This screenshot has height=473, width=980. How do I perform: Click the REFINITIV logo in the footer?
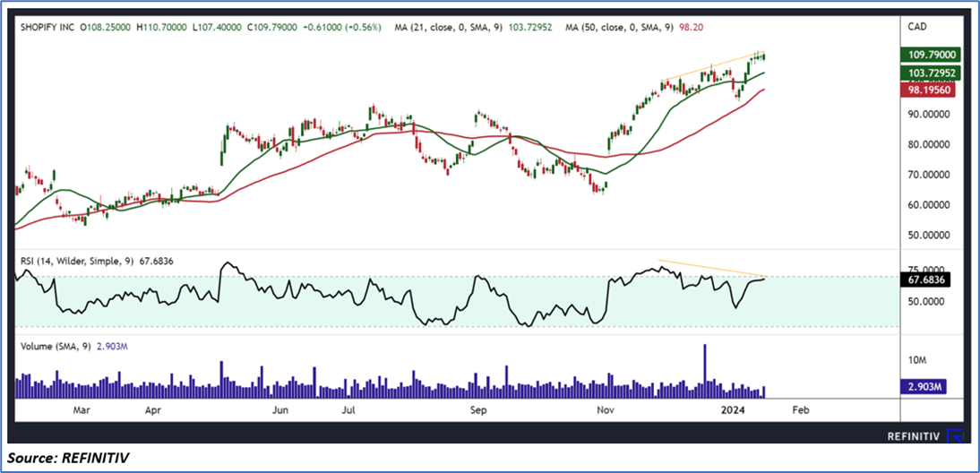[x=925, y=437]
